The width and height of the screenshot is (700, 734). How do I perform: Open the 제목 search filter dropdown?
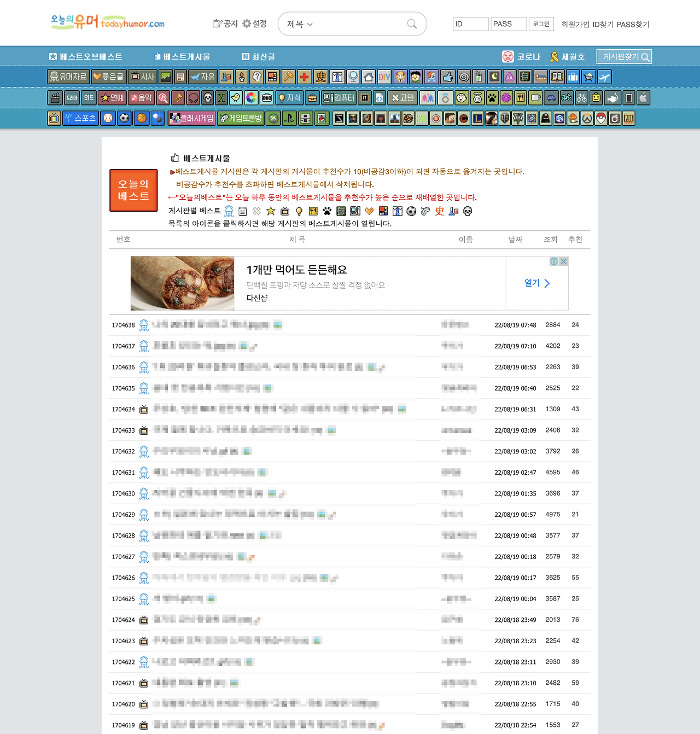click(x=298, y=24)
